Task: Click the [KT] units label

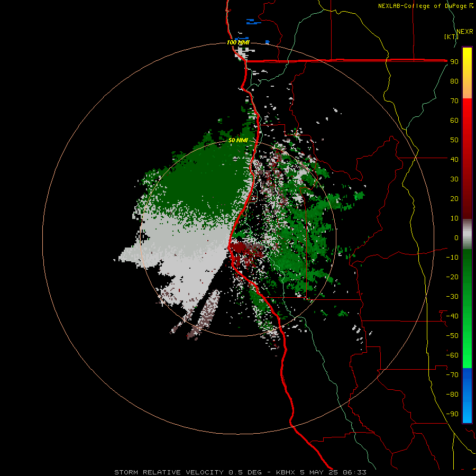Action: (x=451, y=36)
